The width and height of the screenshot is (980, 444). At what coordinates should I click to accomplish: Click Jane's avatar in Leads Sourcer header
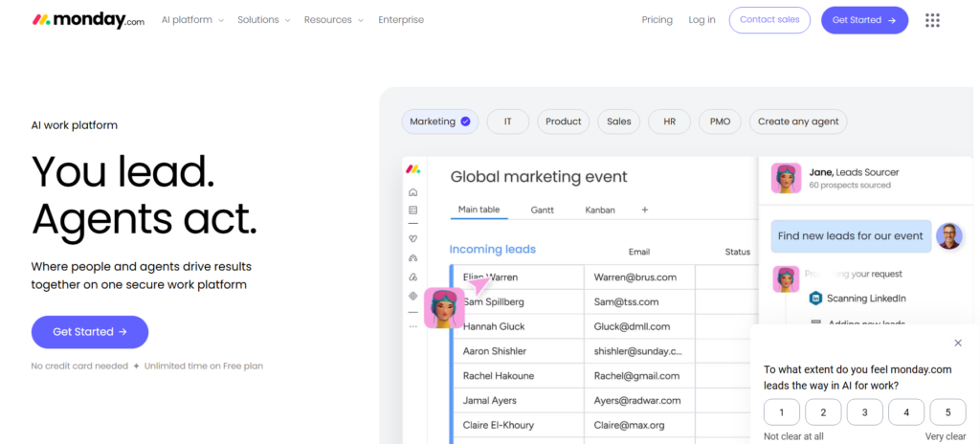click(x=787, y=178)
